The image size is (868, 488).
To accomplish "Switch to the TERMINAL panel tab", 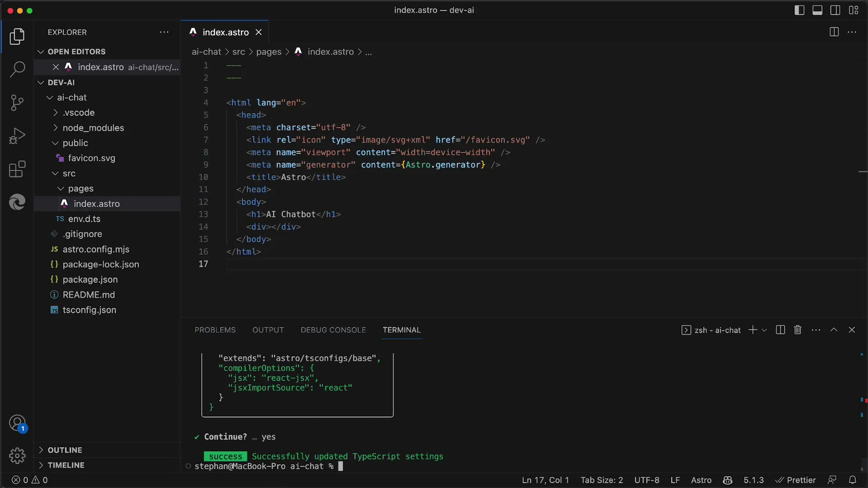I will [401, 330].
